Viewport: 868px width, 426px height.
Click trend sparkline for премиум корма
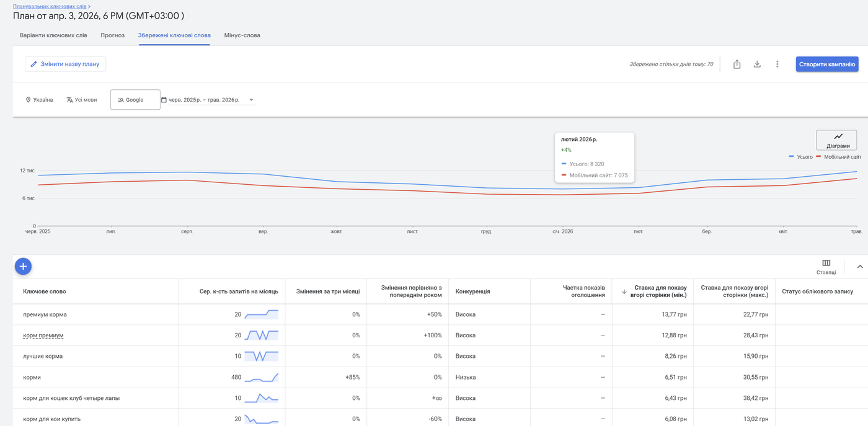point(261,314)
